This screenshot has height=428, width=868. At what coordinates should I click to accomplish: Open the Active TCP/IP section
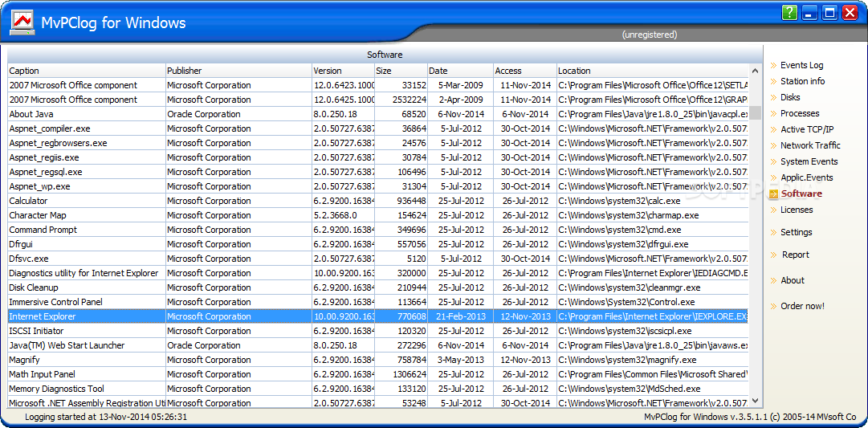(x=807, y=129)
